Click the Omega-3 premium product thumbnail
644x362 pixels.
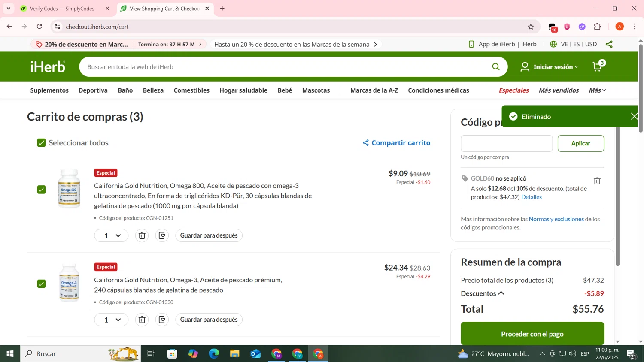[69, 284]
